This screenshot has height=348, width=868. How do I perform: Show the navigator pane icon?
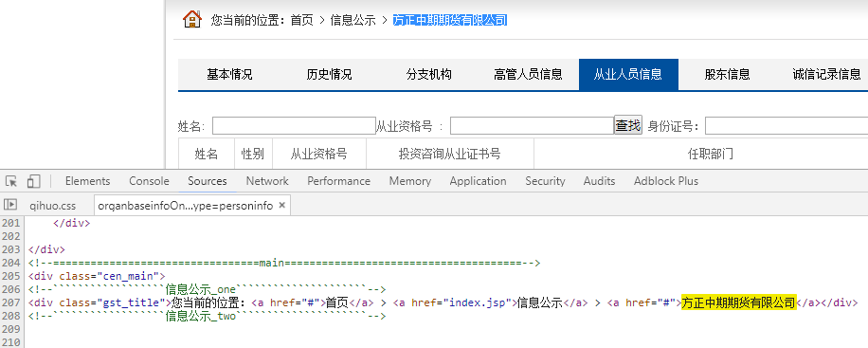10,205
